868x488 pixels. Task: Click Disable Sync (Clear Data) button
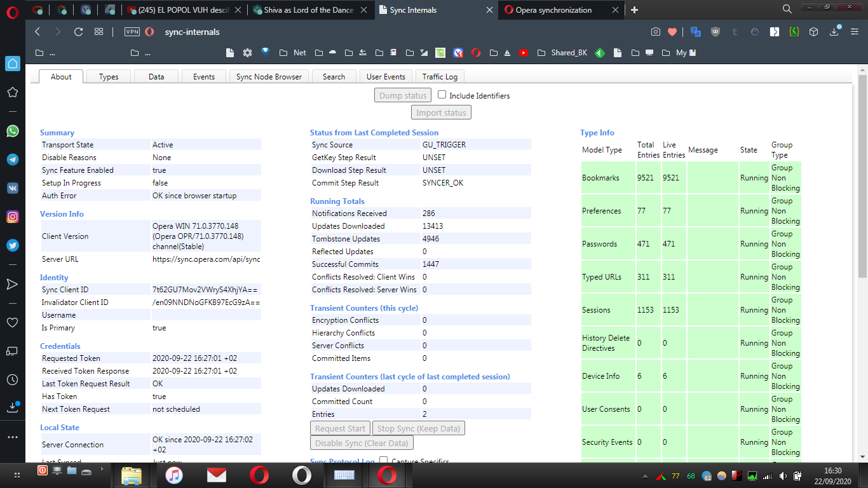pos(362,443)
